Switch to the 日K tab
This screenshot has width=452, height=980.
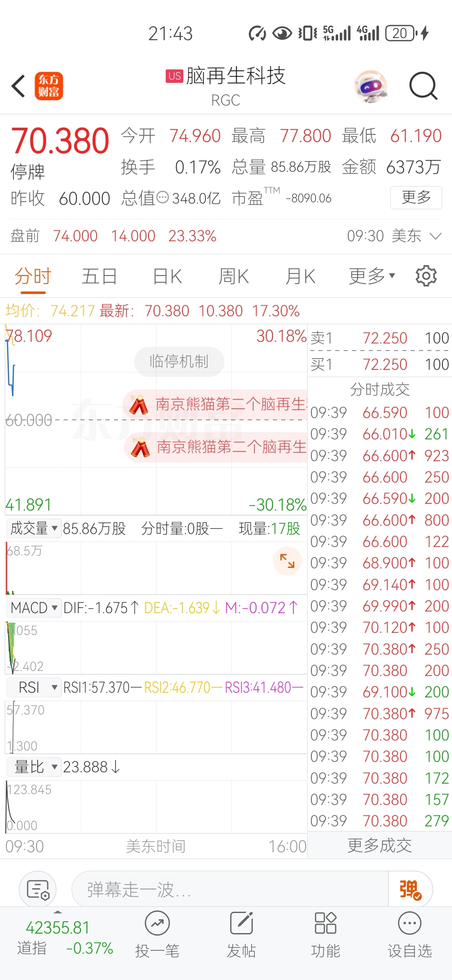[x=167, y=276]
